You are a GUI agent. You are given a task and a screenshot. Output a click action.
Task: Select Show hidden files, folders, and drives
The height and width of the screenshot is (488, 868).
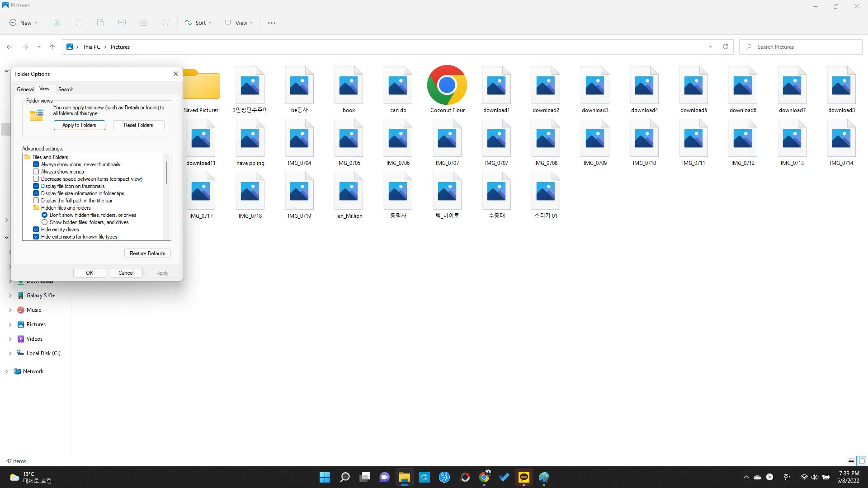pyautogui.click(x=45, y=222)
